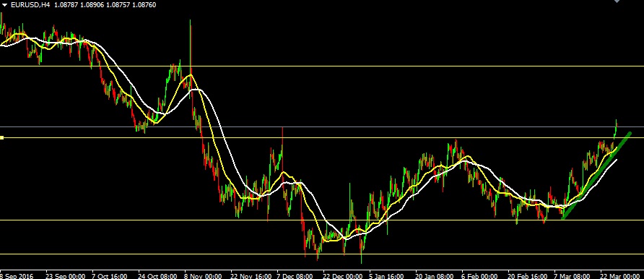Click the 8 Nov 00:00 date label
The width and height of the screenshot is (644, 279).
pyautogui.click(x=204, y=275)
